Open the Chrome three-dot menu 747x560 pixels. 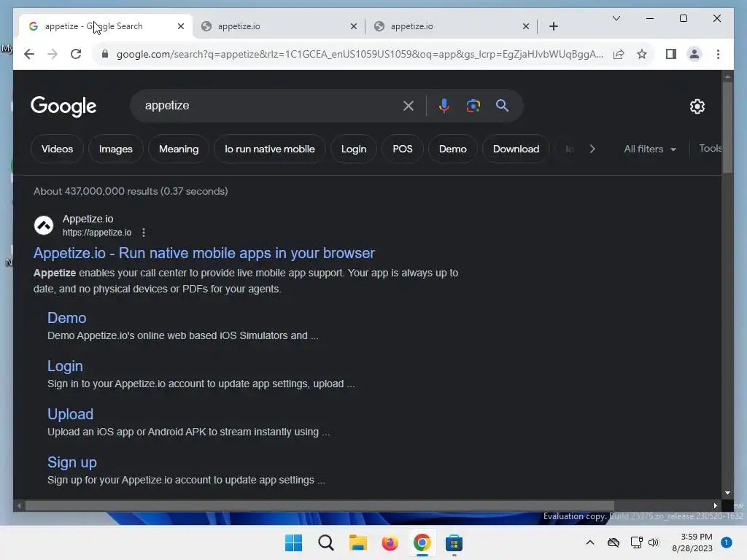[718, 54]
